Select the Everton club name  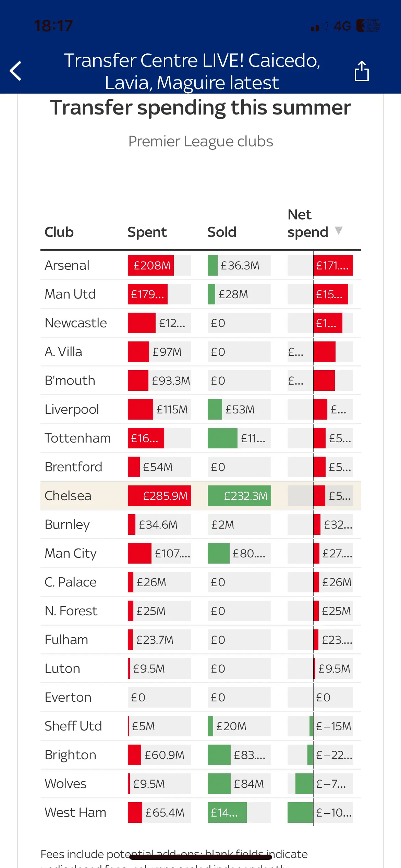coord(68,697)
